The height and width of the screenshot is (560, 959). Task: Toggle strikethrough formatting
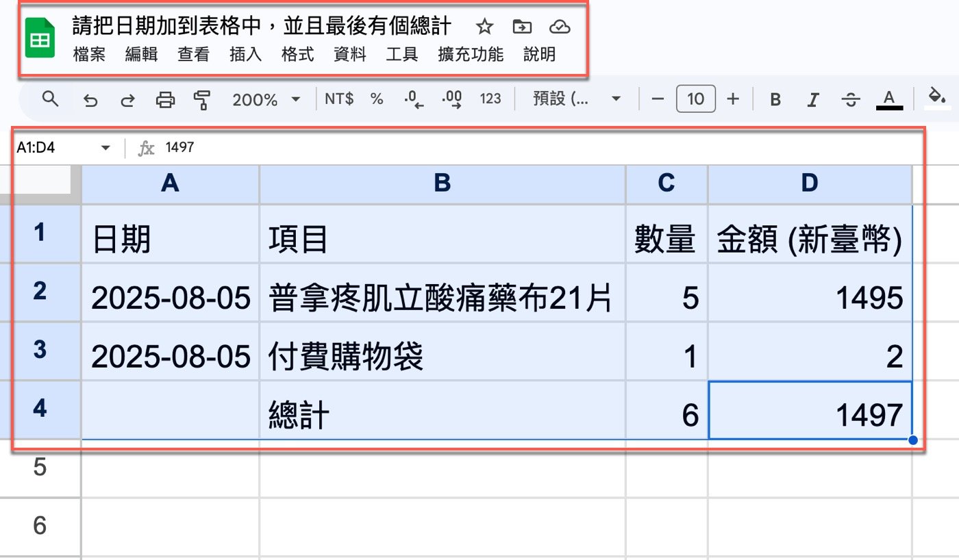[851, 100]
